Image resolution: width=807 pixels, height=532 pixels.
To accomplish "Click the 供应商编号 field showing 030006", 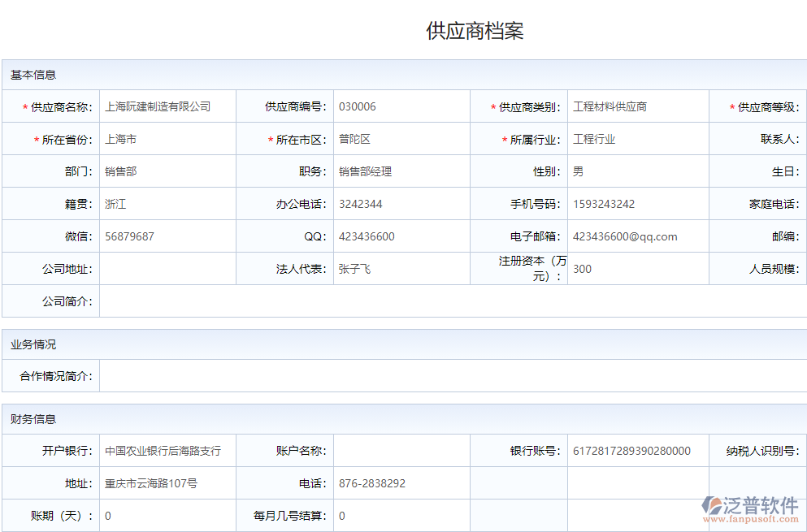I will (x=401, y=106).
